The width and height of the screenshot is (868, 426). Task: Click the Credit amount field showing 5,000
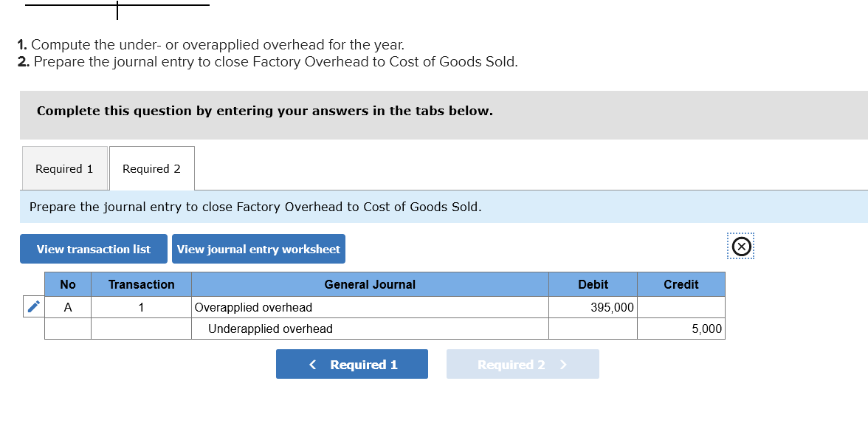(681, 329)
